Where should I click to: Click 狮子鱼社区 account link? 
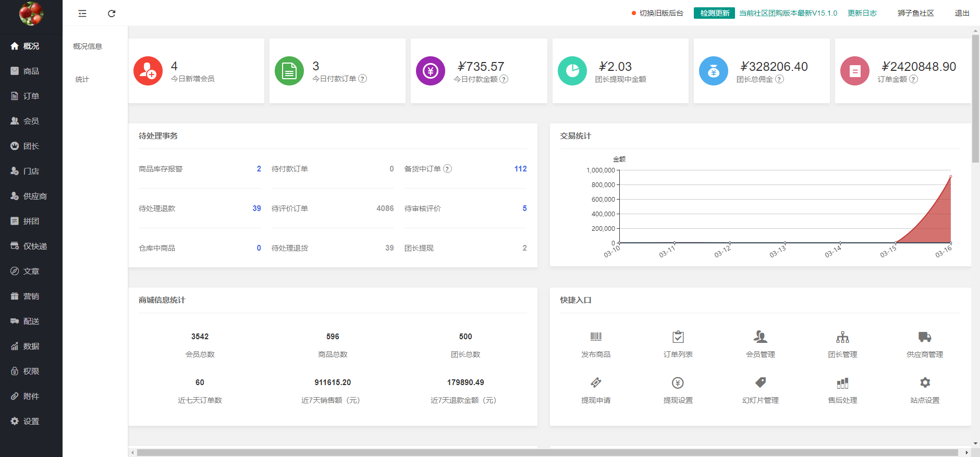915,13
